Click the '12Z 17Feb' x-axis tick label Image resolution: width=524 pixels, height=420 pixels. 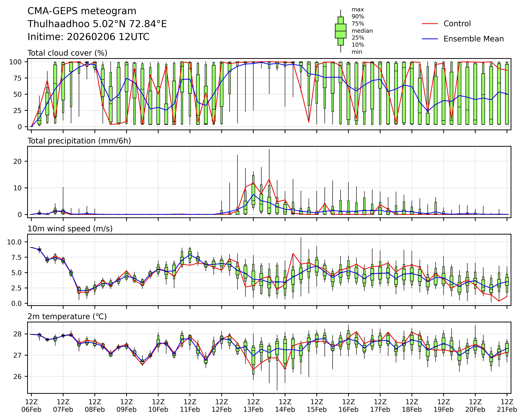(380, 405)
